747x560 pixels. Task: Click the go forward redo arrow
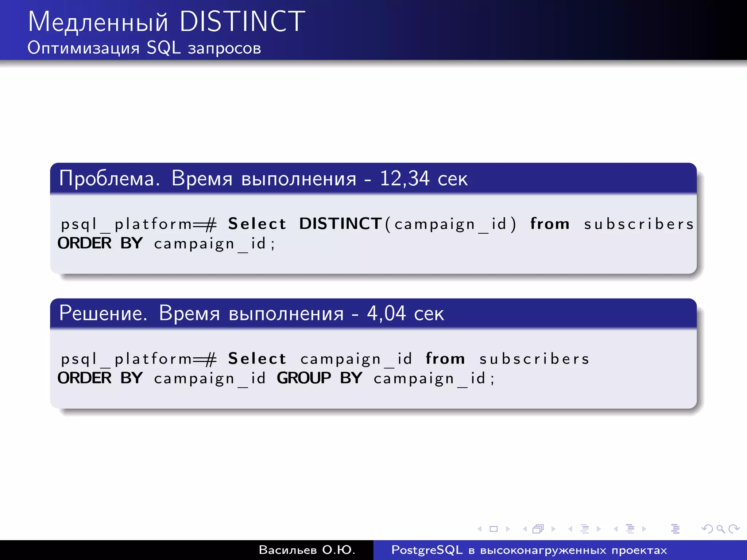[734, 529]
